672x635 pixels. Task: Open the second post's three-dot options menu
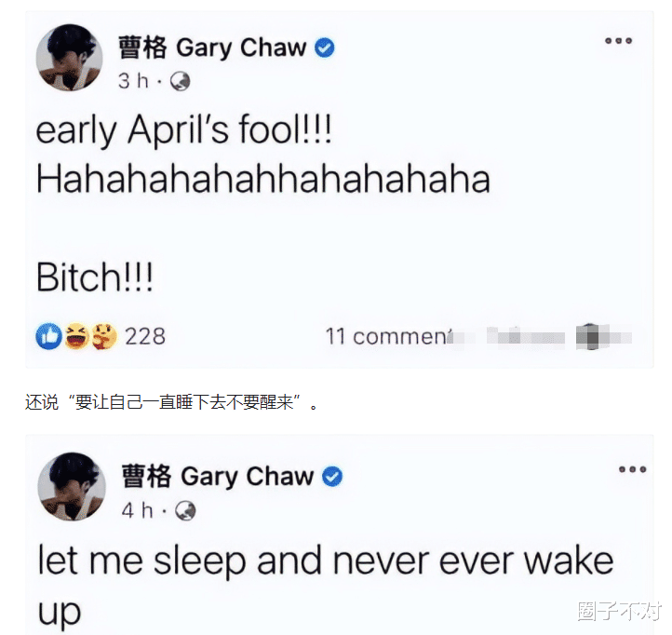[x=633, y=469]
